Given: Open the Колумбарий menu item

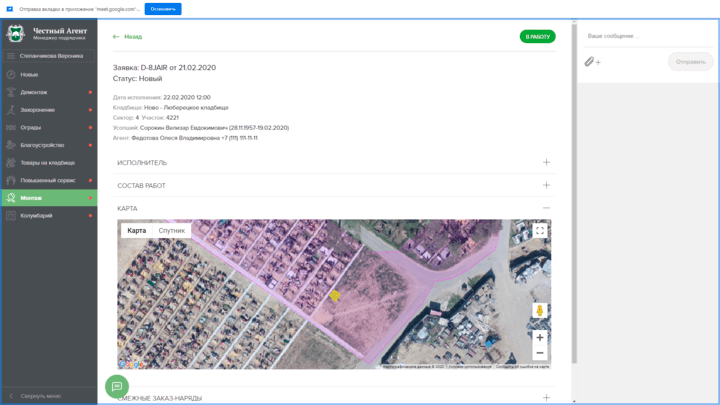Looking at the screenshot, I should (x=49, y=215).
